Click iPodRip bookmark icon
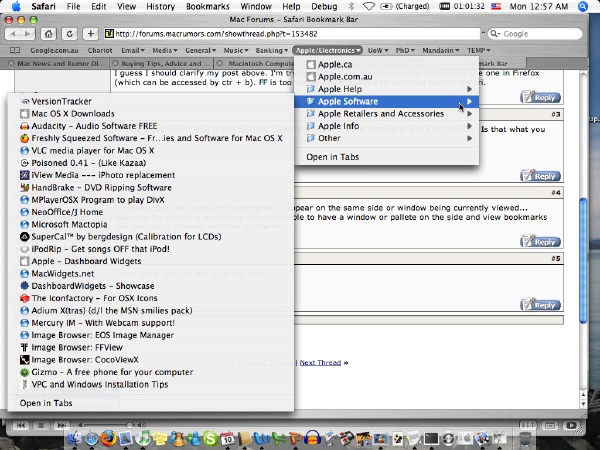600x450 pixels. coord(24,249)
